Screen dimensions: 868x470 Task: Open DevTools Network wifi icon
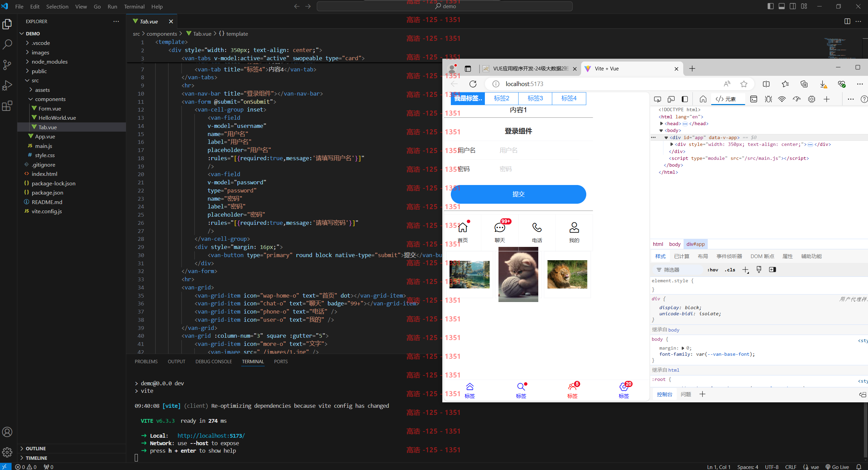(x=782, y=99)
